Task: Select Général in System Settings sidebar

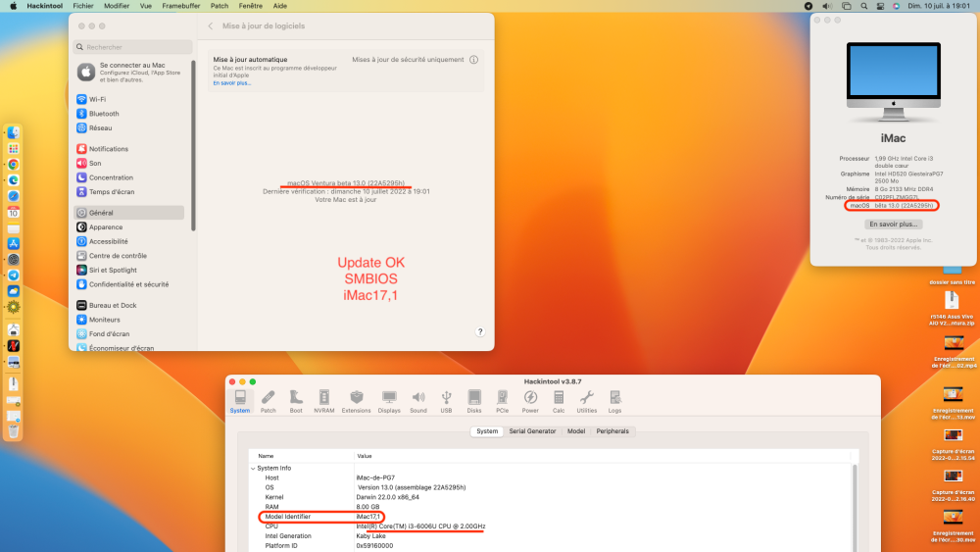Action: (128, 213)
